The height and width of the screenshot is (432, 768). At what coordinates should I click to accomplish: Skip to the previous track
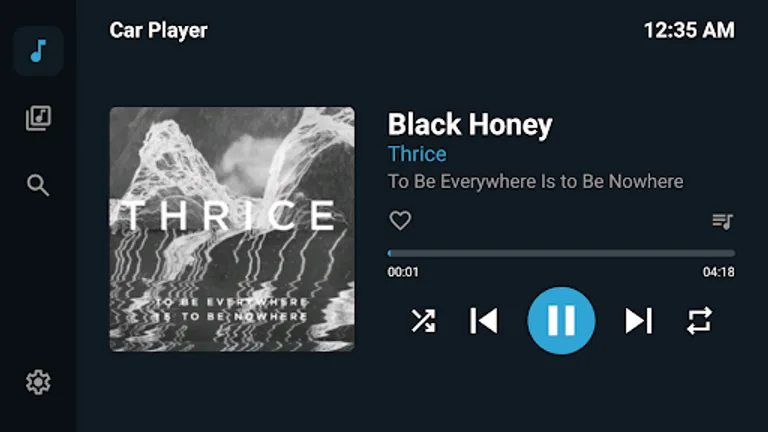(484, 321)
